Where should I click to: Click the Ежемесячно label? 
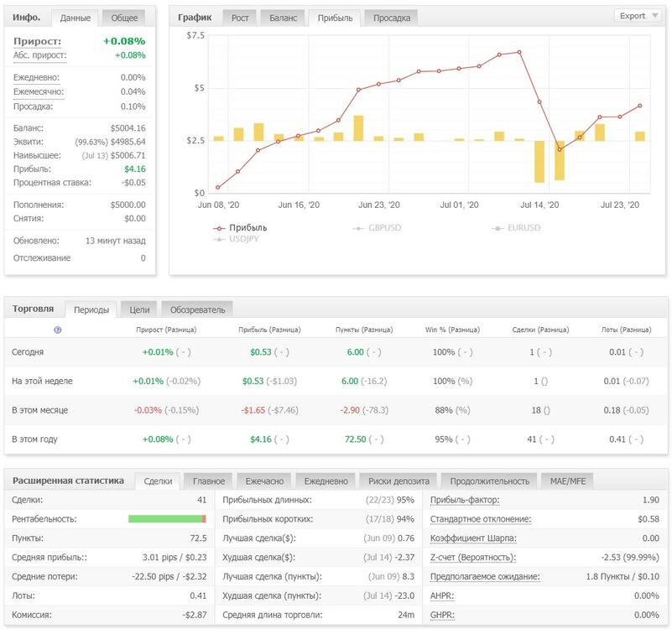pos(38,91)
